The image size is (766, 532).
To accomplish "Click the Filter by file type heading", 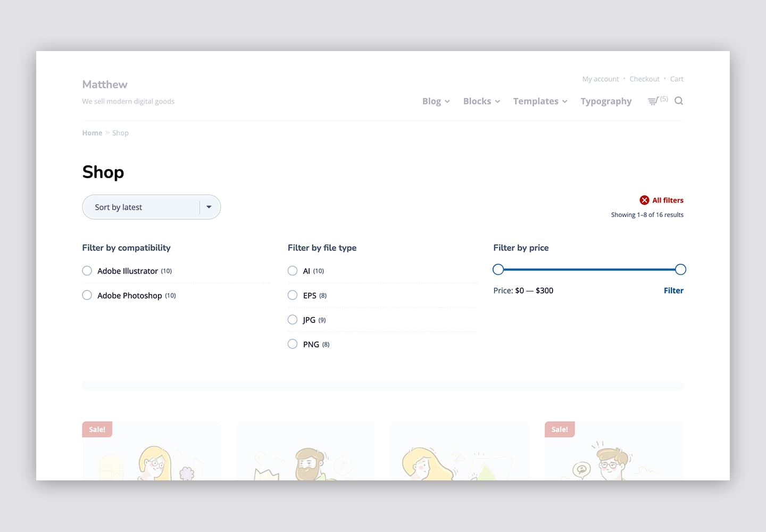I will [322, 248].
